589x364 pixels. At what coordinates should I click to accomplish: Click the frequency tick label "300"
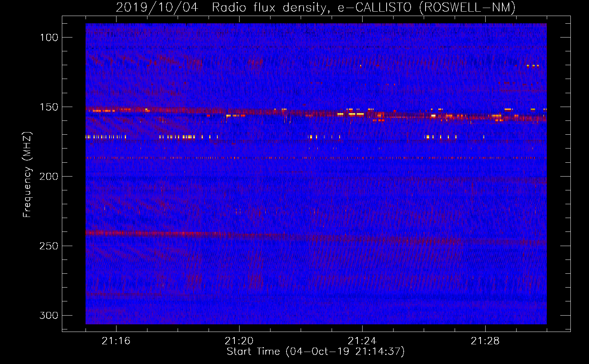tap(49, 316)
